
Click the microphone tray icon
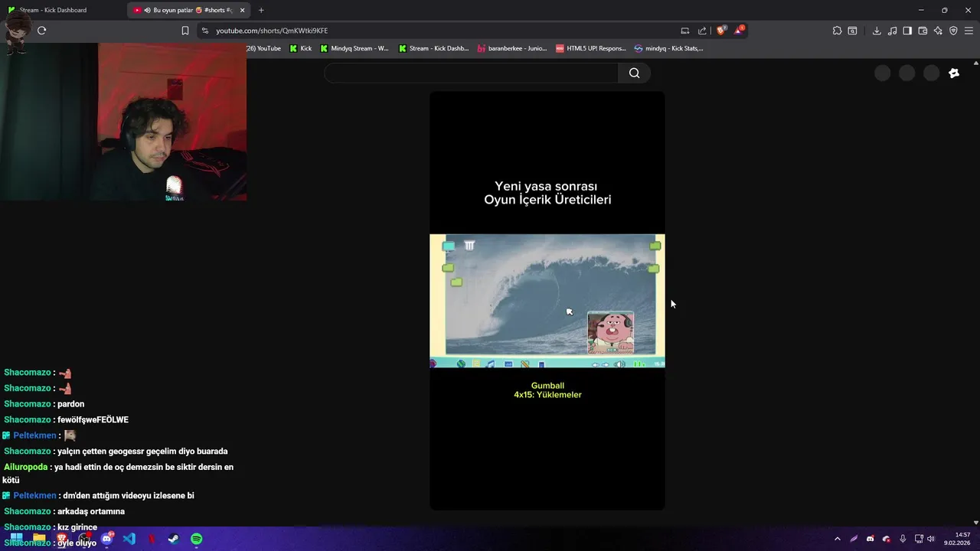[903, 539]
